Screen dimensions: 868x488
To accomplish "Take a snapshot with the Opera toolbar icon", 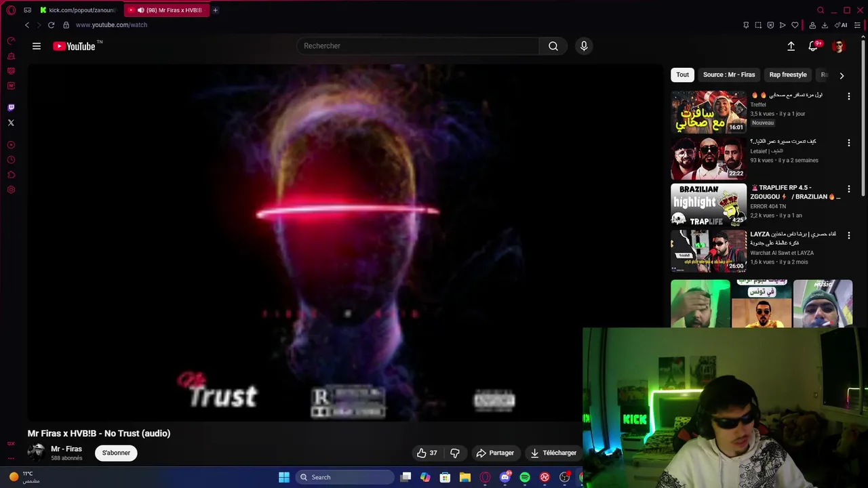I will [758, 25].
